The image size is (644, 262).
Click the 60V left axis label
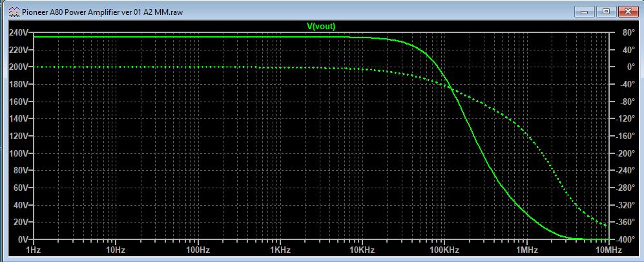pyautogui.click(x=21, y=188)
